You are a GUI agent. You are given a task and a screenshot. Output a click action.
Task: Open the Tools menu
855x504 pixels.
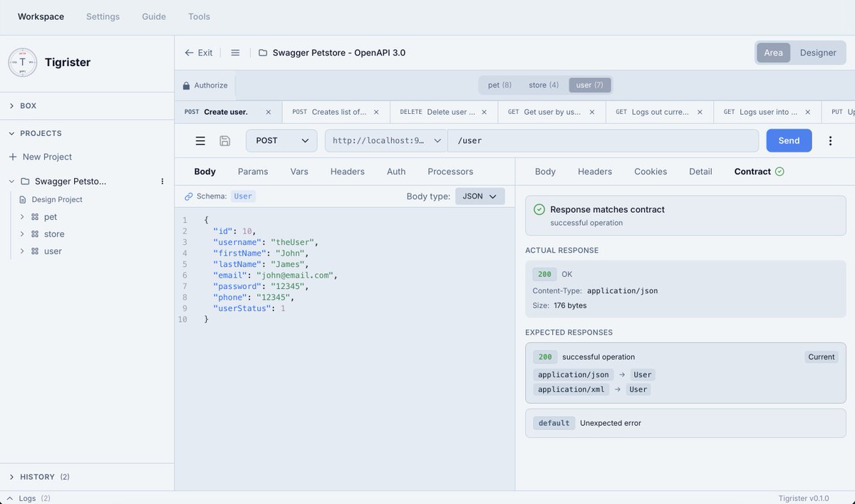pos(199,16)
